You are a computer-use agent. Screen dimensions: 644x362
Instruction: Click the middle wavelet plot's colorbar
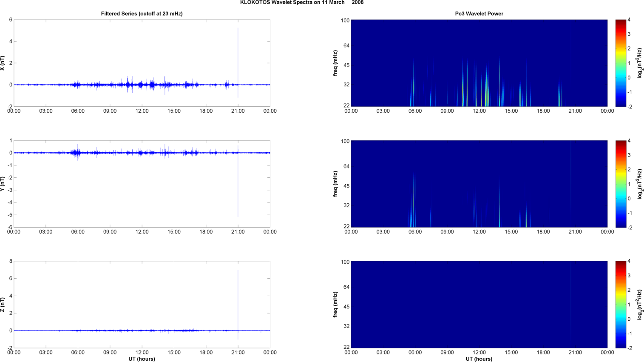click(621, 184)
